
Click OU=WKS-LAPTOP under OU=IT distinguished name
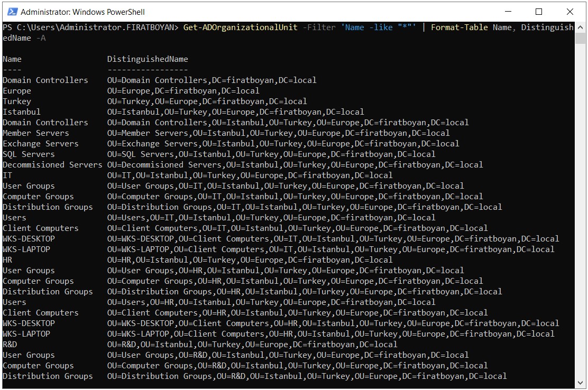(331, 249)
